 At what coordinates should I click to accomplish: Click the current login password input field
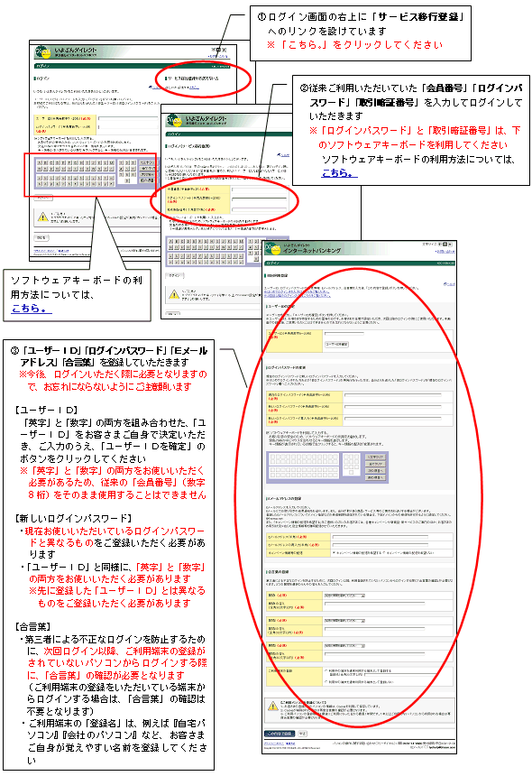(x=392, y=395)
